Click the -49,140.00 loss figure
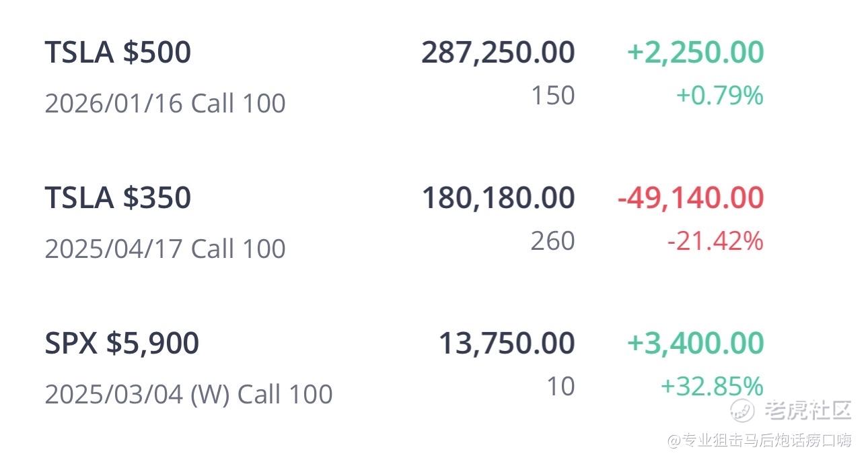 (690, 198)
